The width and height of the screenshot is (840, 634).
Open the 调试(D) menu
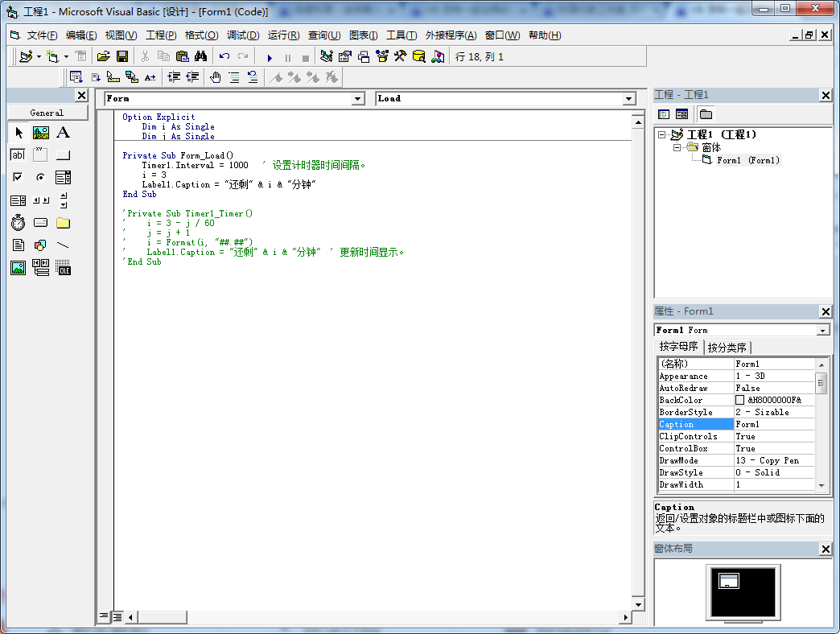(x=242, y=35)
